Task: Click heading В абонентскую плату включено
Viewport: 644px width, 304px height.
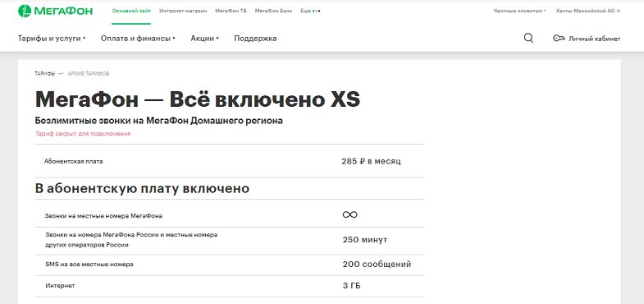Action: pos(142,189)
